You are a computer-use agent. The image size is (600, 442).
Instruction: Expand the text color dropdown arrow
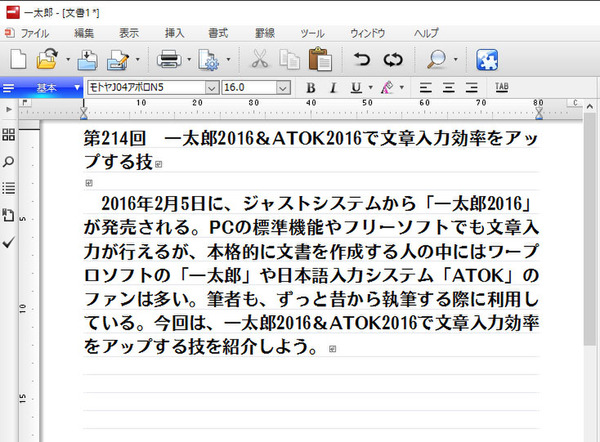(401, 88)
